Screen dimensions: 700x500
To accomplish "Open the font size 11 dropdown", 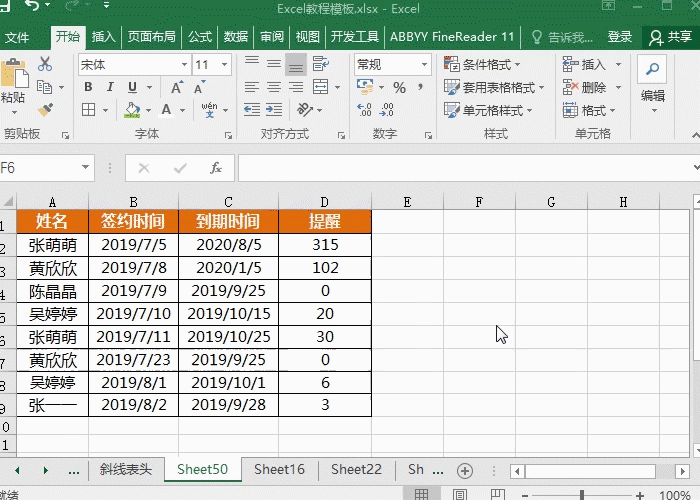I will pos(225,65).
